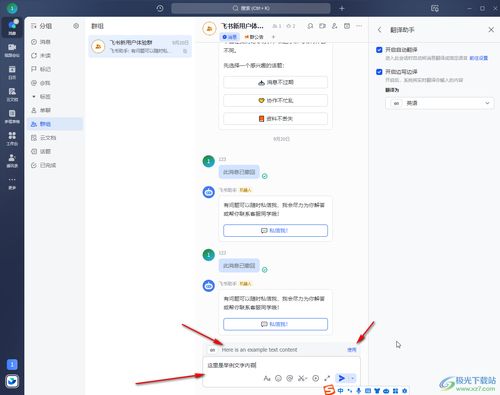Toggle 开启边写边译 checkbox

pos(379,72)
